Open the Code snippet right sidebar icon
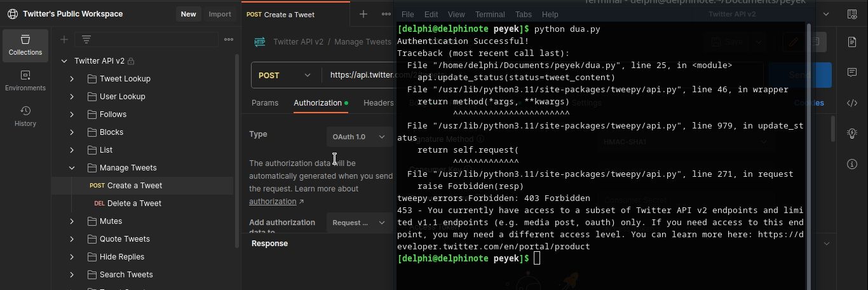Screen dimensions: 868x290 pos(852,103)
